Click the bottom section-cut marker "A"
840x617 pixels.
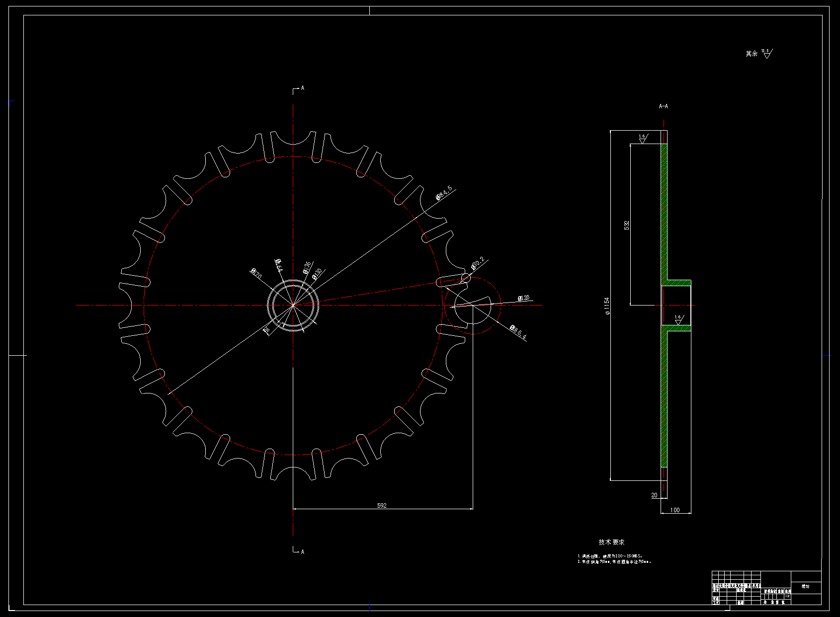[x=302, y=551]
